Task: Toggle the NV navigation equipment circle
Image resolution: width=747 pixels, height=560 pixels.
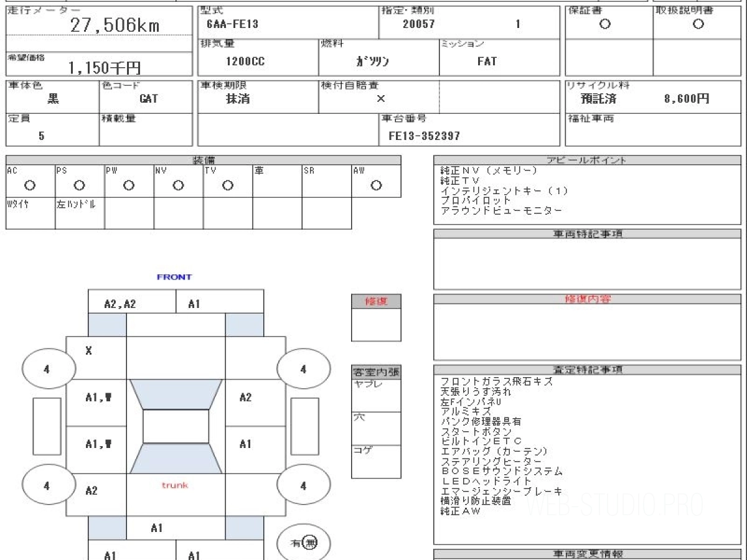Action: (178, 185)
